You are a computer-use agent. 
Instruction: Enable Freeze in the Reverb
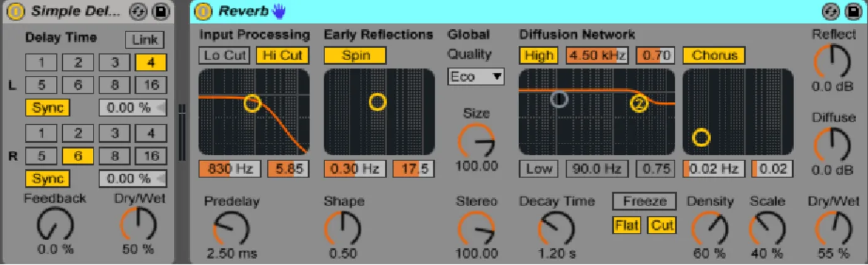(x=645, y=201)
